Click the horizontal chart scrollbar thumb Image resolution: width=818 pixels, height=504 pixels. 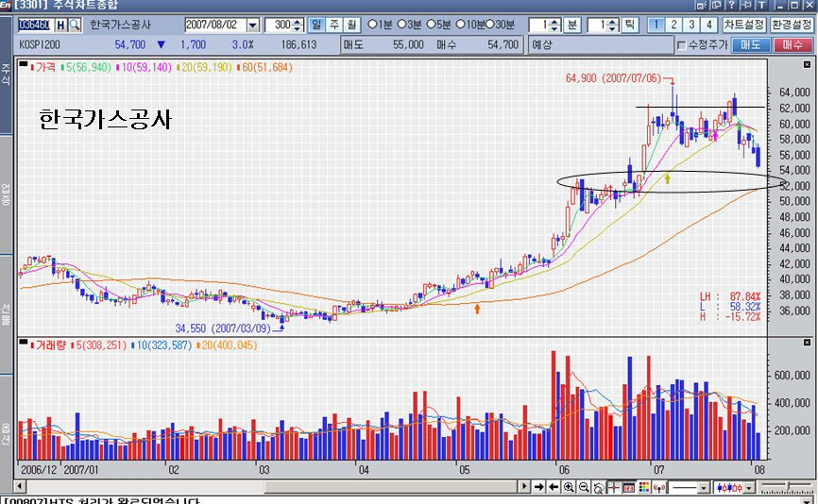(x=391, y=487)
